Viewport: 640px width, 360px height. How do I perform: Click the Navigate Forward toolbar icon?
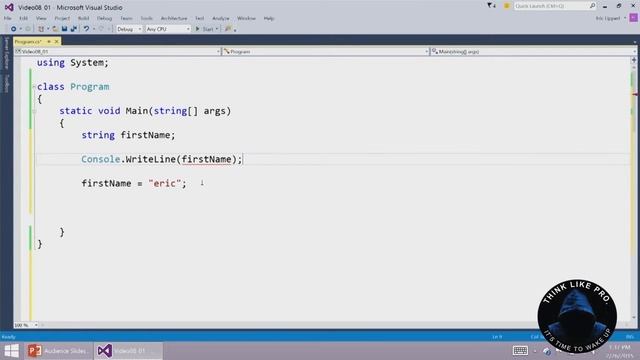click(28, 29)
